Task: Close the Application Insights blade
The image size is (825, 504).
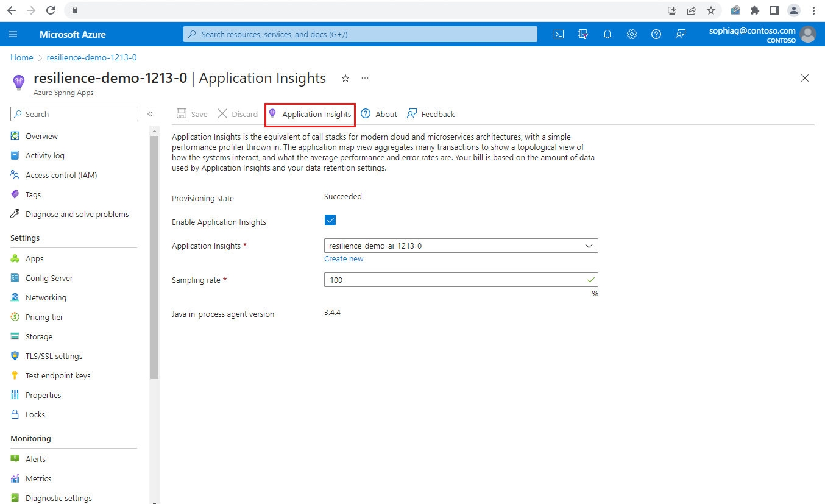Action: coord(805,78)
